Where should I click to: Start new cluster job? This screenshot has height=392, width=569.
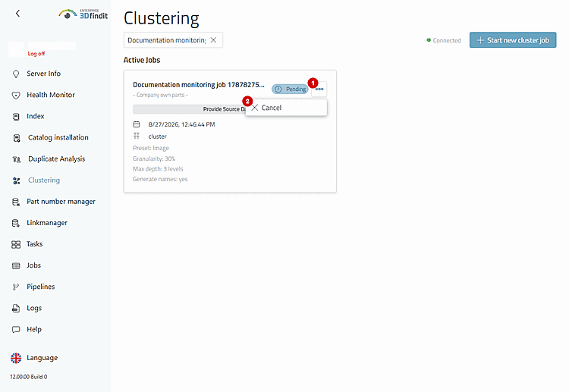click(513, 40)
